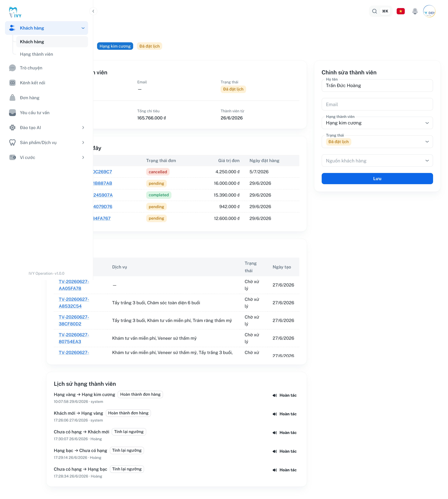The height and width of the screenshot is (499, 448).
Task: Click the Email input field
Action: click(x=377, y=104)
